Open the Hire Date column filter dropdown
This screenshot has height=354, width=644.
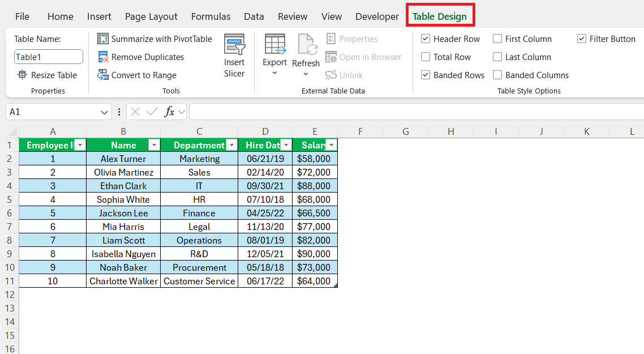[x=286, y=145]
